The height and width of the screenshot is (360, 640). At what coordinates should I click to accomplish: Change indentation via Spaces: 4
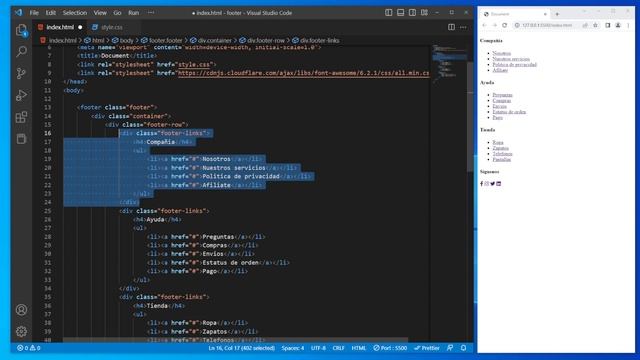click(x=293, y=348)
